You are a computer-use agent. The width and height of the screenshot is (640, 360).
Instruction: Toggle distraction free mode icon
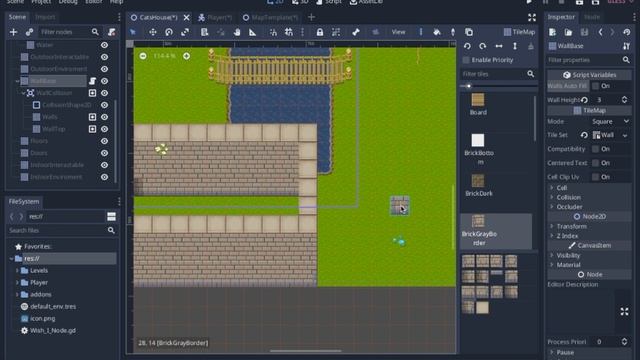[532, 17]
